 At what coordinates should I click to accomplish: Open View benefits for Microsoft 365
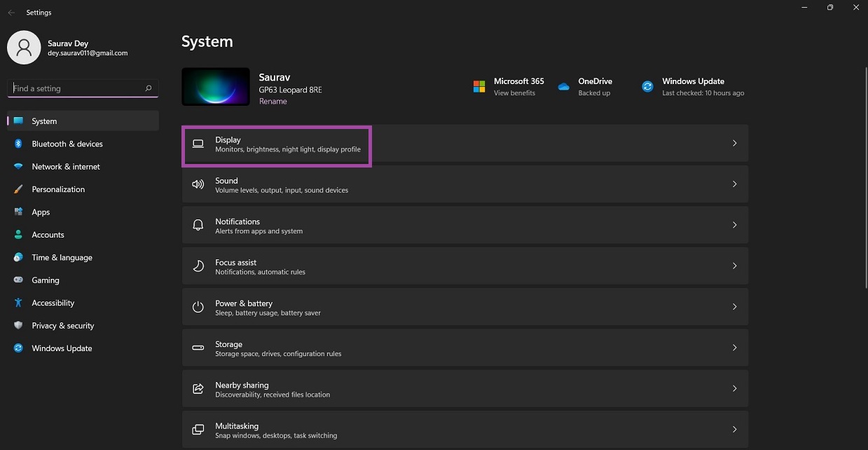[x=518, y=92]
